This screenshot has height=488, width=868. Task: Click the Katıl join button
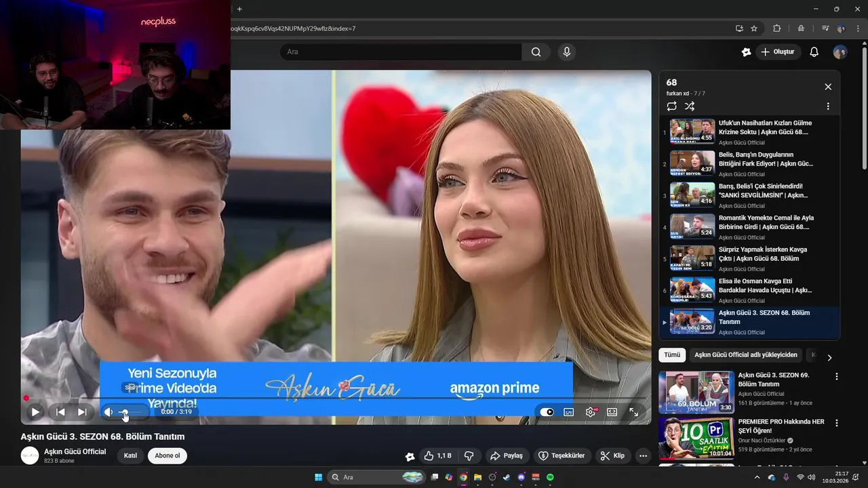tap(130, 455)
